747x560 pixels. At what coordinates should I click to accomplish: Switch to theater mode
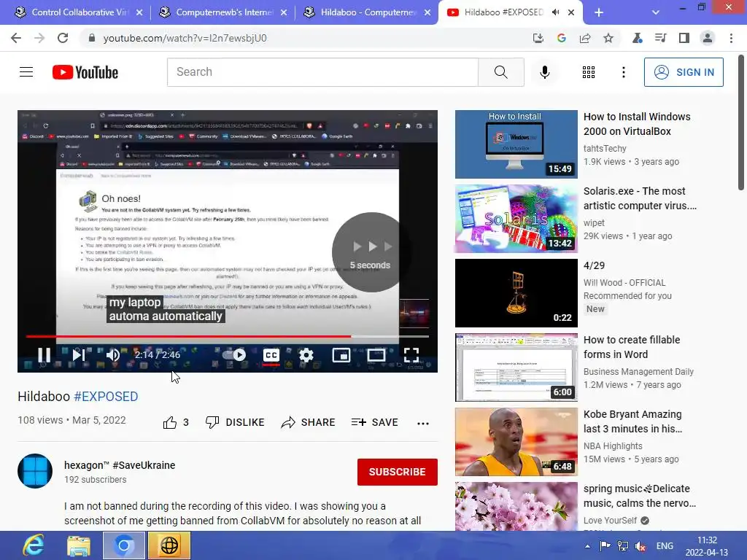[x=376, y=355]
